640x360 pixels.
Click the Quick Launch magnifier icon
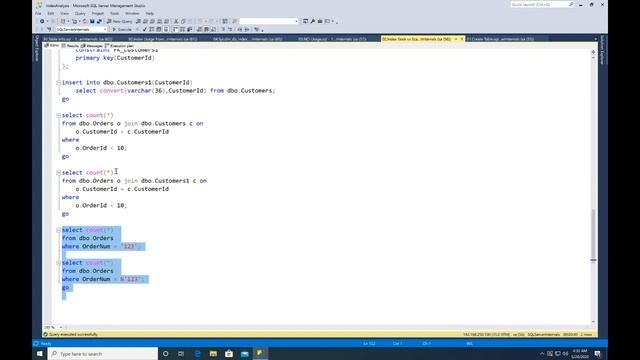click(x=571, y=4)
